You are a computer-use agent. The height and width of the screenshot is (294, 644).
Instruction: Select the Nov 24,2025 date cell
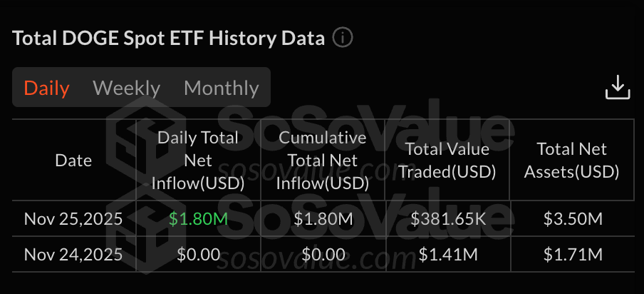[73, 254]
